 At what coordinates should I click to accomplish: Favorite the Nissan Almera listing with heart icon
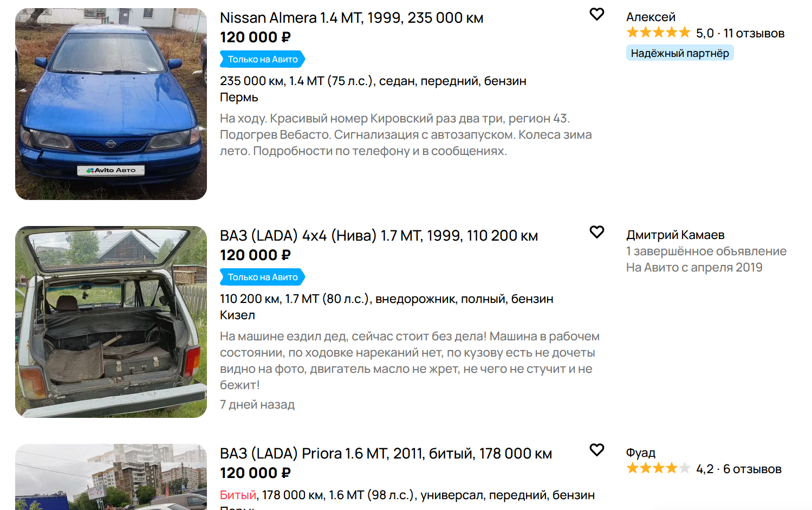click(596, 14)
